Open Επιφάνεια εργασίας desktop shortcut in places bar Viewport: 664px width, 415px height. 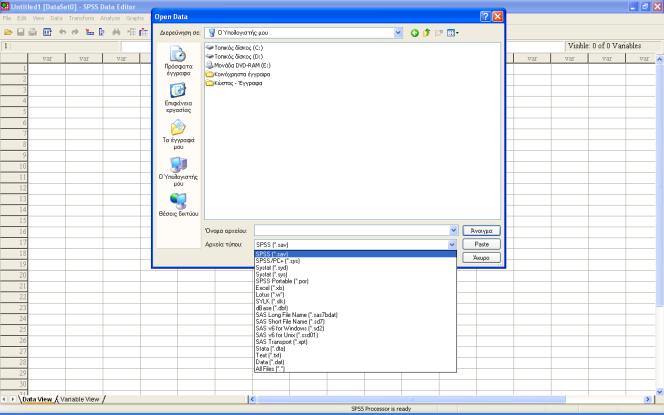pos(178,98)
